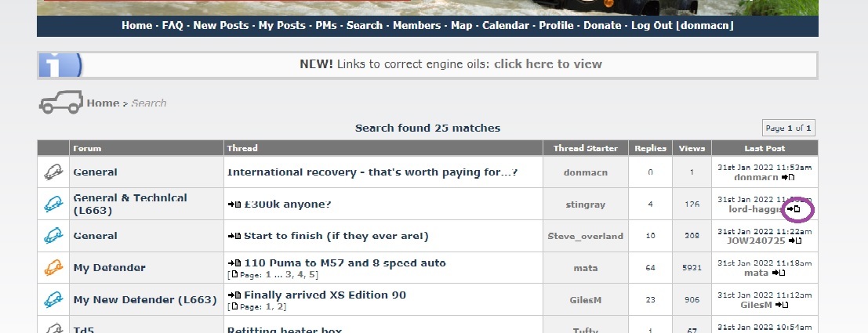
Task: Go to last post icon beside lord-haggis
Action: pyautogui.click(x=794, y=209)
